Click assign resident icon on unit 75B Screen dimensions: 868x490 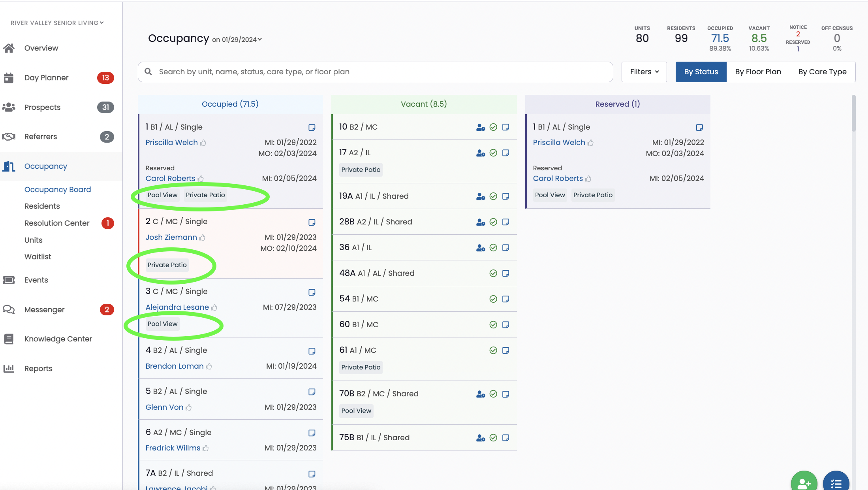pyautogui.click(x=481, y=438)
